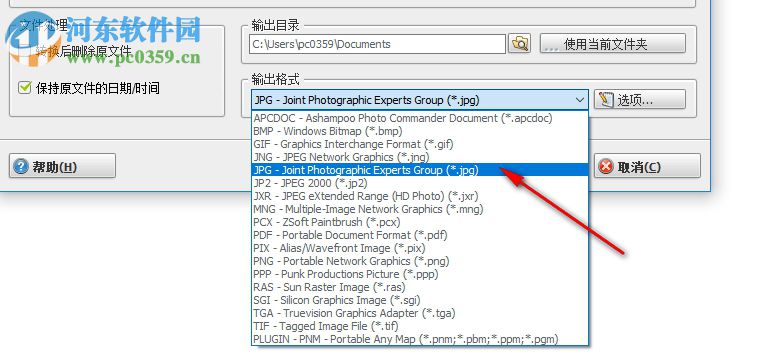
Task: Click the browse folder icon beside output directory
Action: pos(519,43)
